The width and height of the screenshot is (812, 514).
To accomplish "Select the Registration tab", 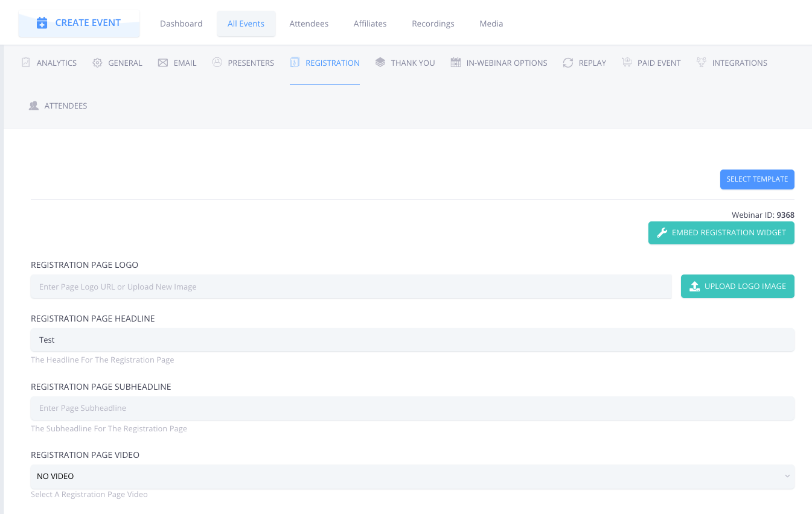I will tap(325, 63).
